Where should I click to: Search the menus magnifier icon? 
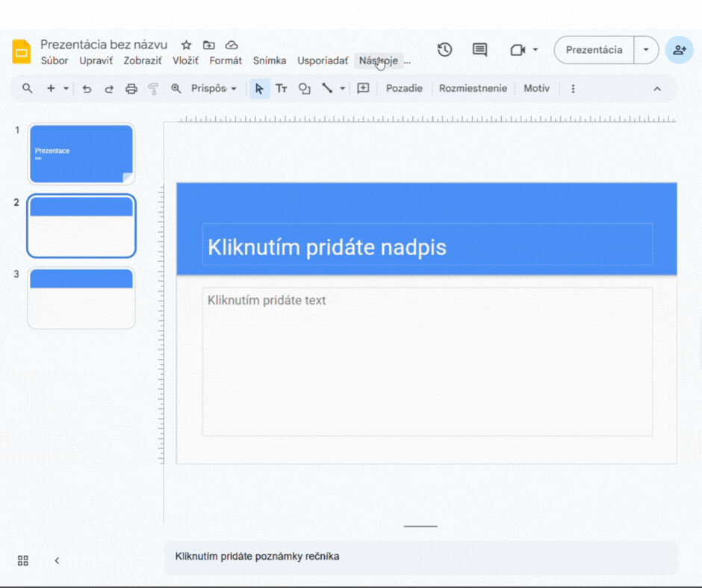pos(28,89)
